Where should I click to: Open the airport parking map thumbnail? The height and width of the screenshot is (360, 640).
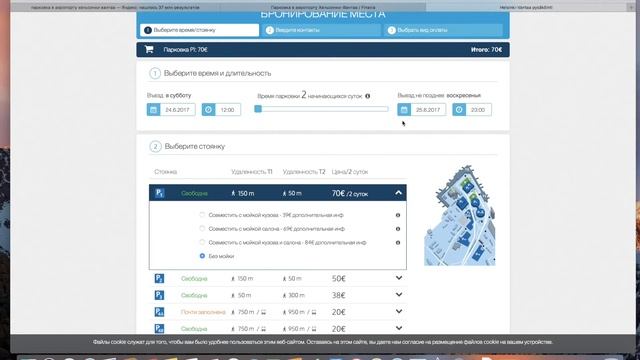click(460, 216)
